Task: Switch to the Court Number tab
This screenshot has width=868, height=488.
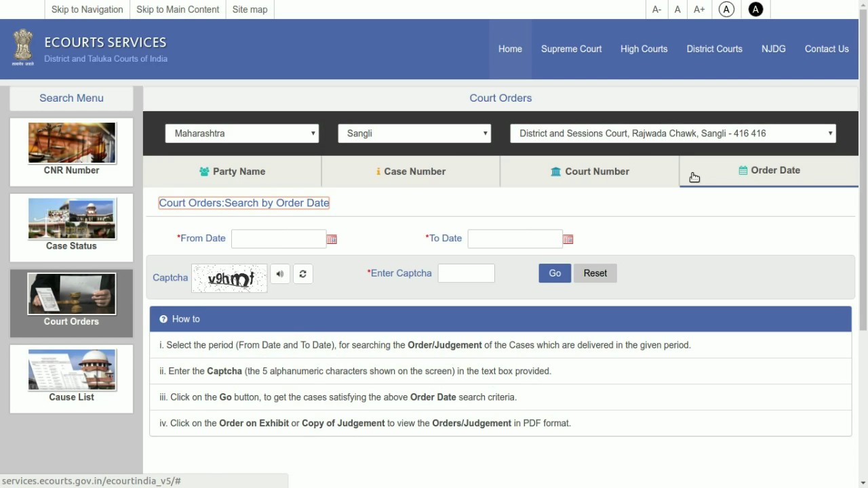Action: [590, 171]
